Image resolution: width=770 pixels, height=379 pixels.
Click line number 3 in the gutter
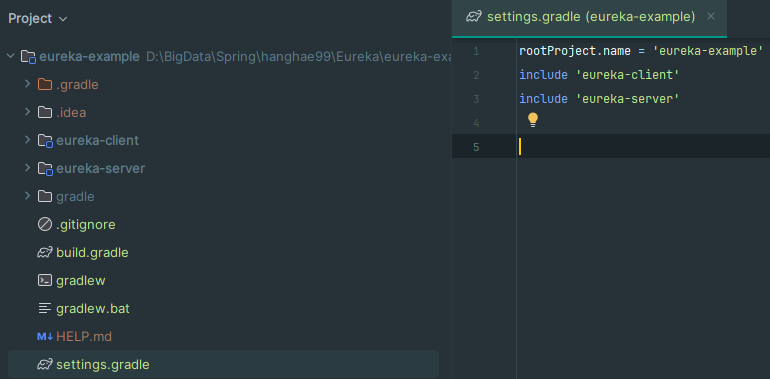pos(476,99)
